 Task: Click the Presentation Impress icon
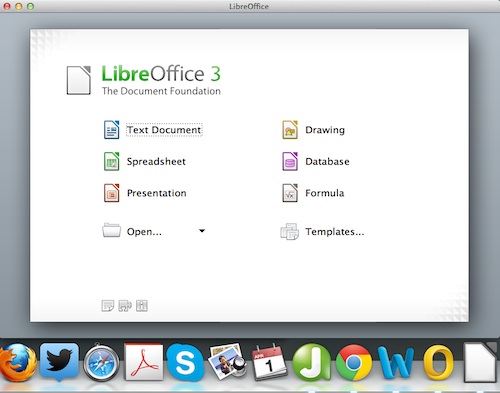111,193
